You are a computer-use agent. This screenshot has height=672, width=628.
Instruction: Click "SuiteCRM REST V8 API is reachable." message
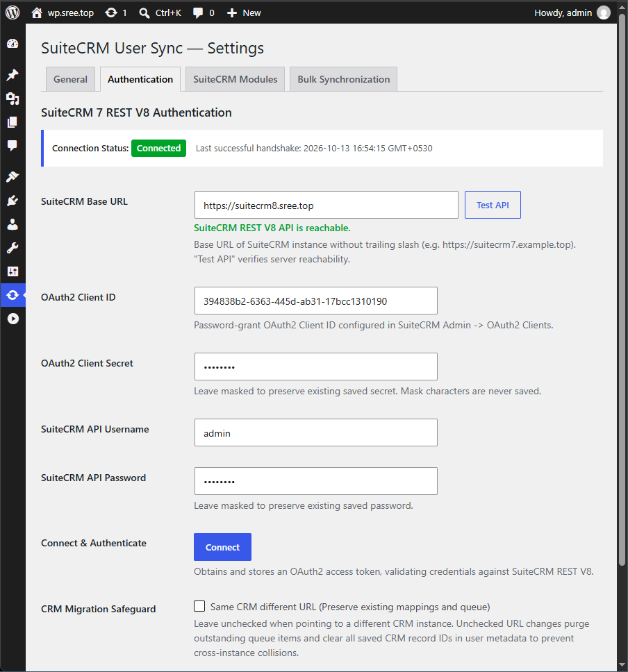click(x=272, y=228)
